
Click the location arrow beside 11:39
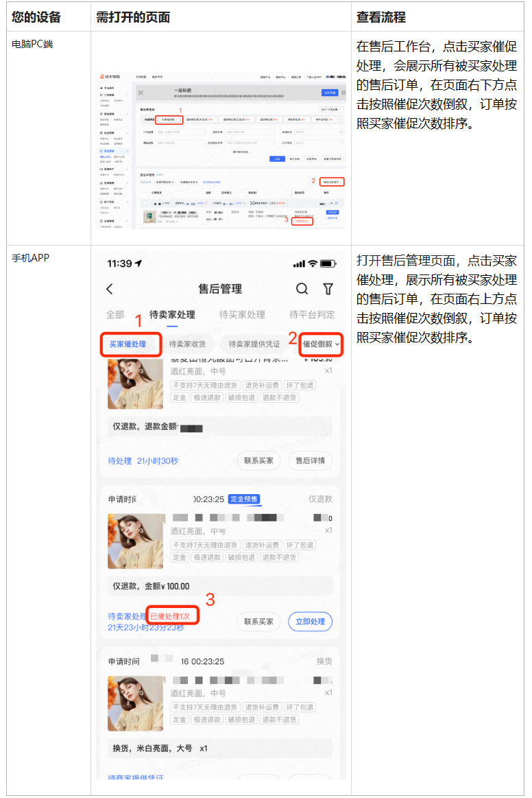(x=138, y=263)
